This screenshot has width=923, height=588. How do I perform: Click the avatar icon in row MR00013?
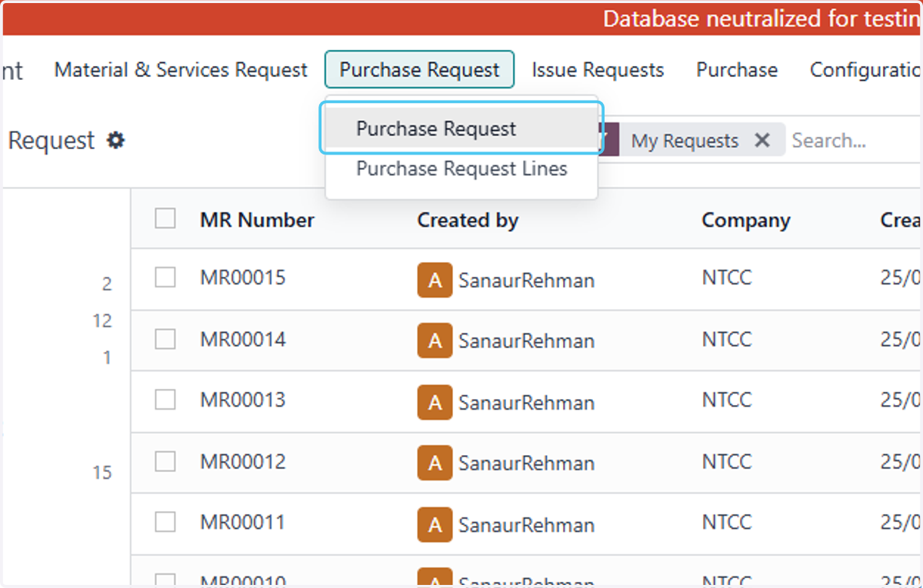pos(435,402)
